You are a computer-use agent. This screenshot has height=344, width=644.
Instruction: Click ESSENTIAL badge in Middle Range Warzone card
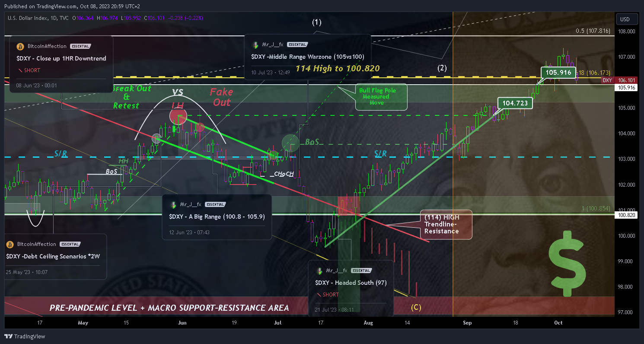[297, 45]
